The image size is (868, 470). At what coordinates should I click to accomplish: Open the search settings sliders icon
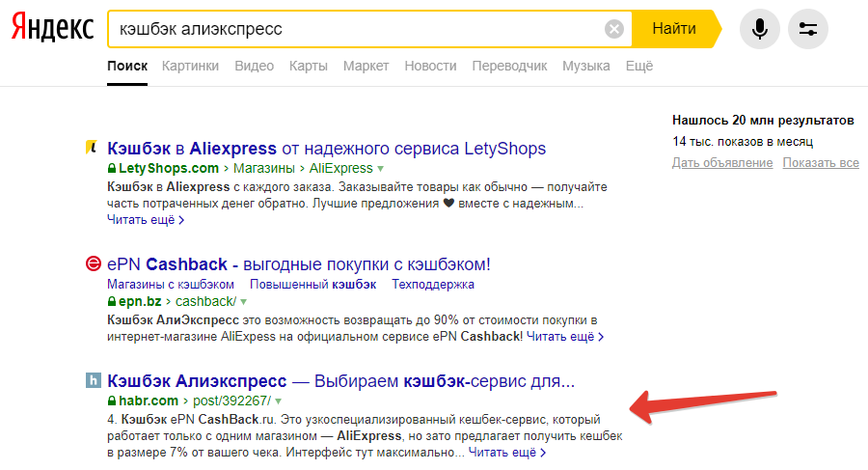(808, 29)
